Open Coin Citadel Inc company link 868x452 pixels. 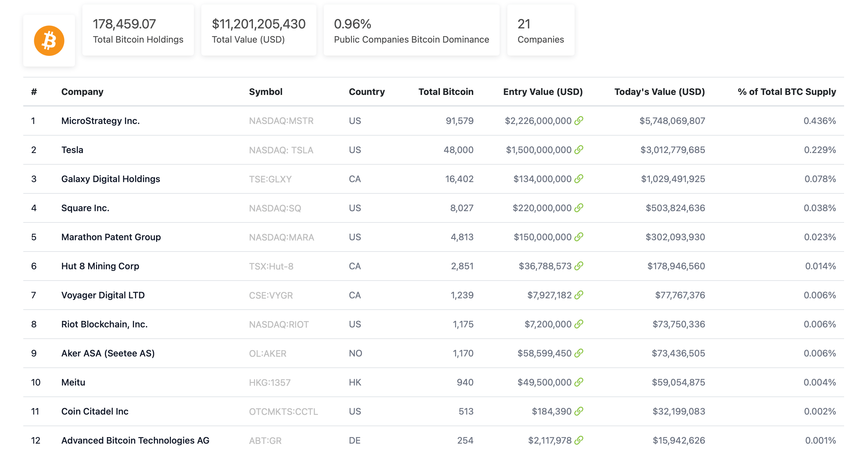(x=95, y=411)
